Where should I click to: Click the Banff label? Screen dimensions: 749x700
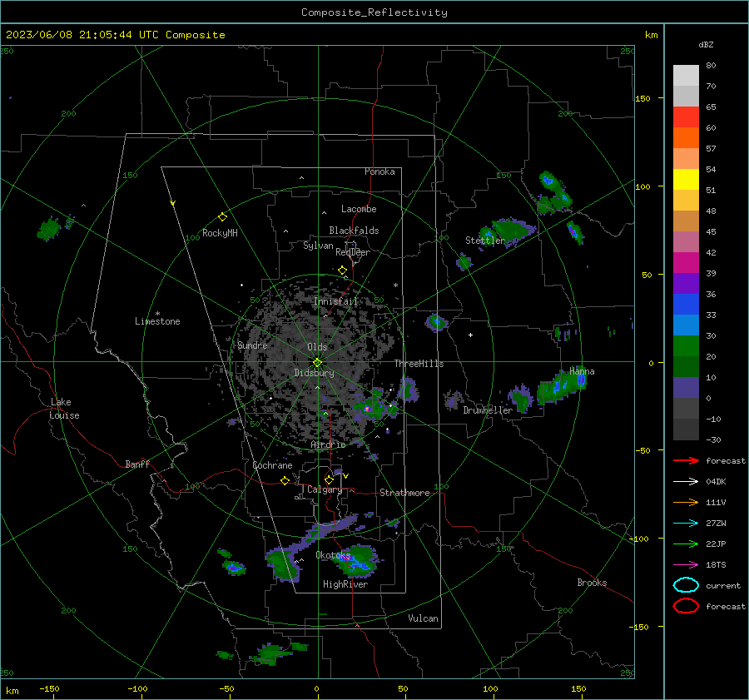(x=137, y=464)
